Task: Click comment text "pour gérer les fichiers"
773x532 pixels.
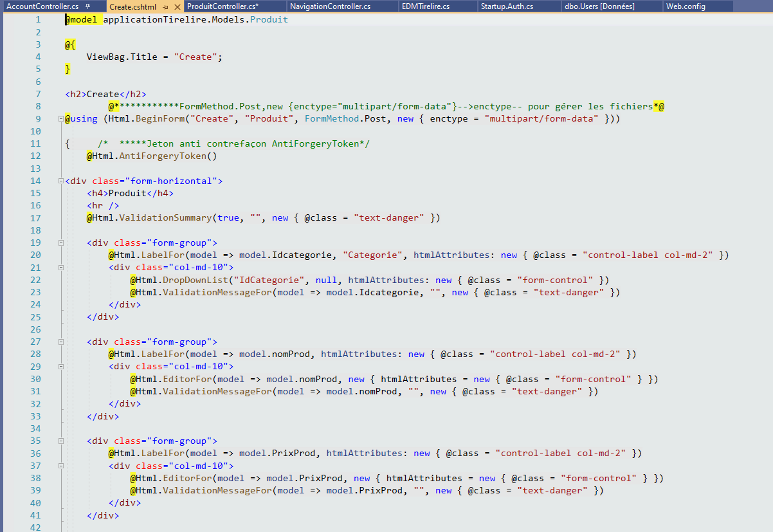Action: [x=590, y=106]
